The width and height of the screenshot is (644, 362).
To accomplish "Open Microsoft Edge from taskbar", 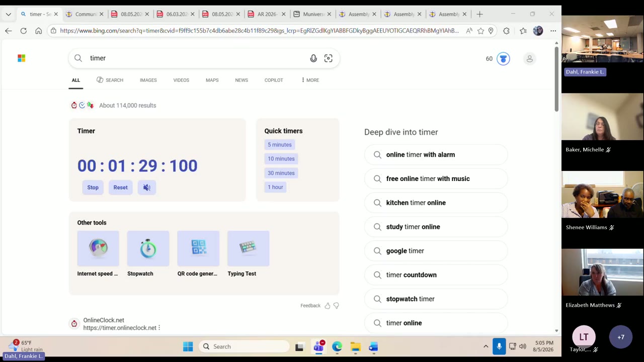I will coord(337,346).
